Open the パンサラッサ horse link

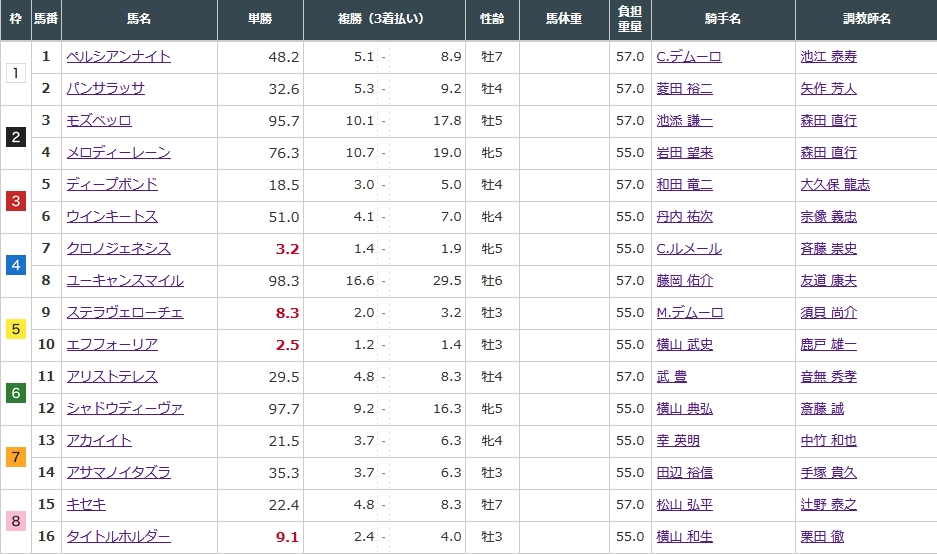click(105, 89)
